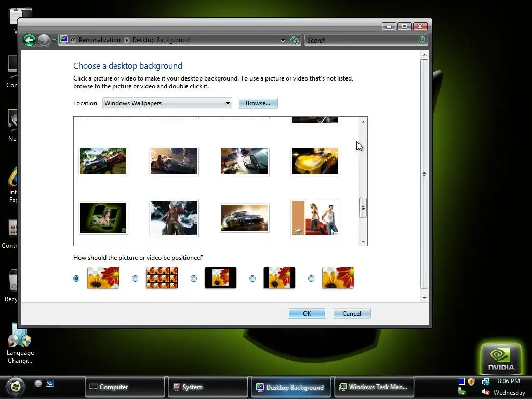Click inside the Search box
532x399 pixels.
coord(362,41)
